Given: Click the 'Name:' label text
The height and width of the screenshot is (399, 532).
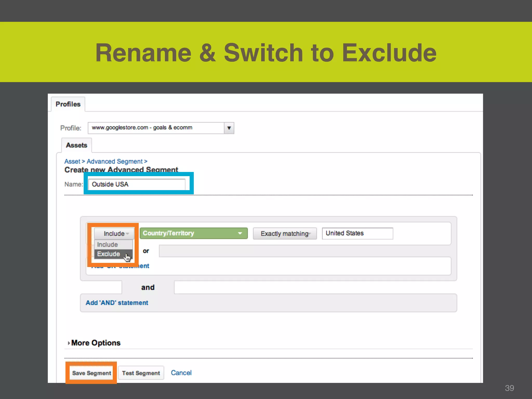Looking at the screenshot, I should (74, 184).
